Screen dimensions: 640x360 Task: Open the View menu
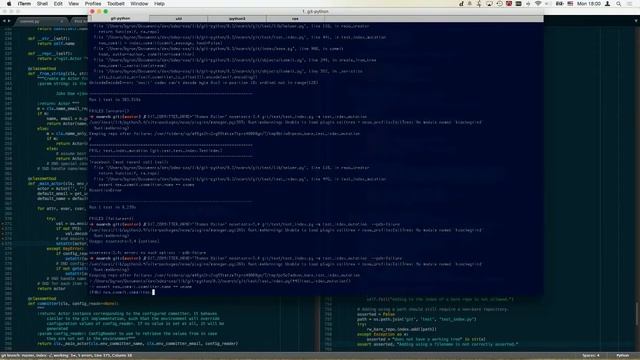click(73, 4)
